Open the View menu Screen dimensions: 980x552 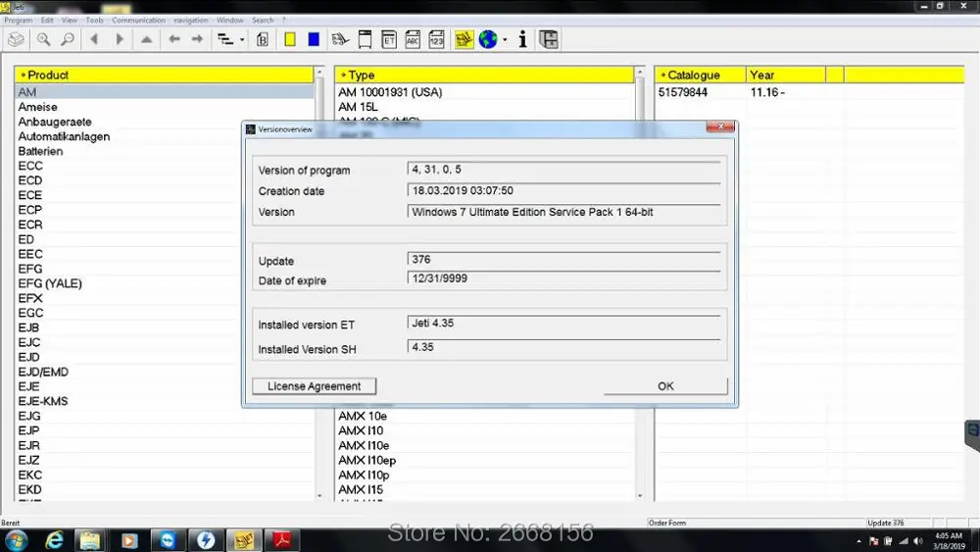coord(70,20)
